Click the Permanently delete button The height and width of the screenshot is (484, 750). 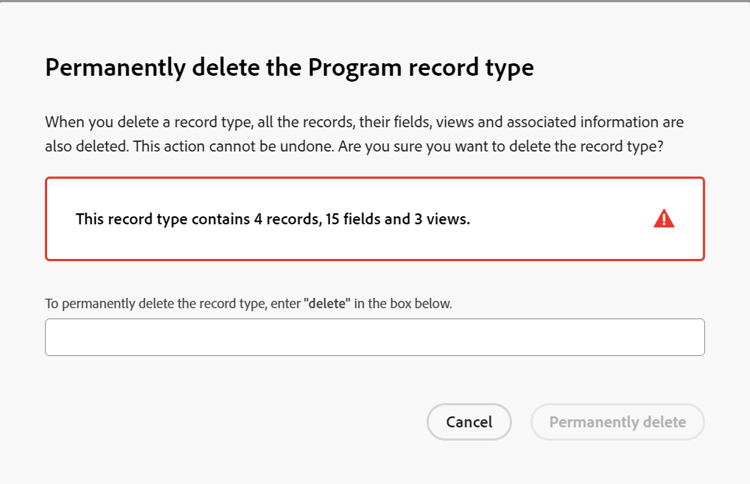(x=617, y=422)
